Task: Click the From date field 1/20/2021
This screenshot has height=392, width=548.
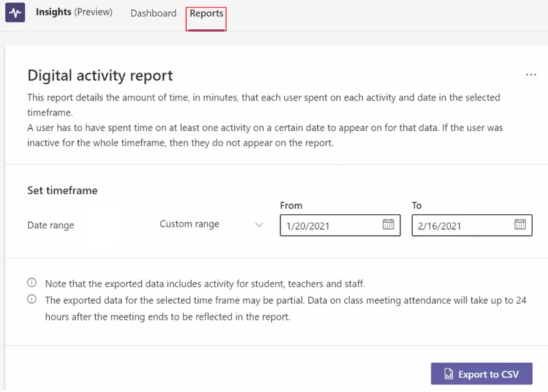Action: [340, 225]
